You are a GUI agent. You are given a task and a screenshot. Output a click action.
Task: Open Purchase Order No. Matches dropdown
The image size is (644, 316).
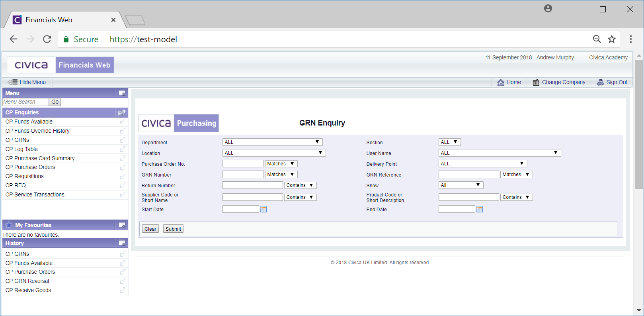tap(281, 164)
